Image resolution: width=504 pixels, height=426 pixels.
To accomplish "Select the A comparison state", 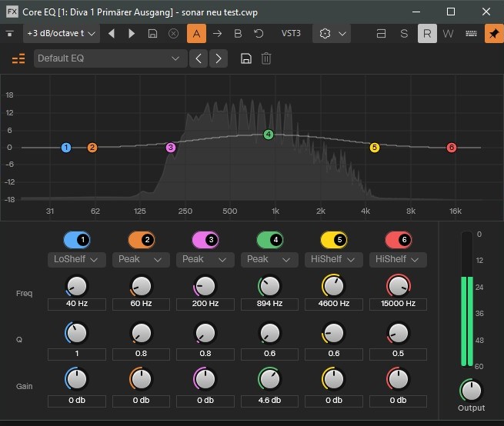I will [195, 34].
